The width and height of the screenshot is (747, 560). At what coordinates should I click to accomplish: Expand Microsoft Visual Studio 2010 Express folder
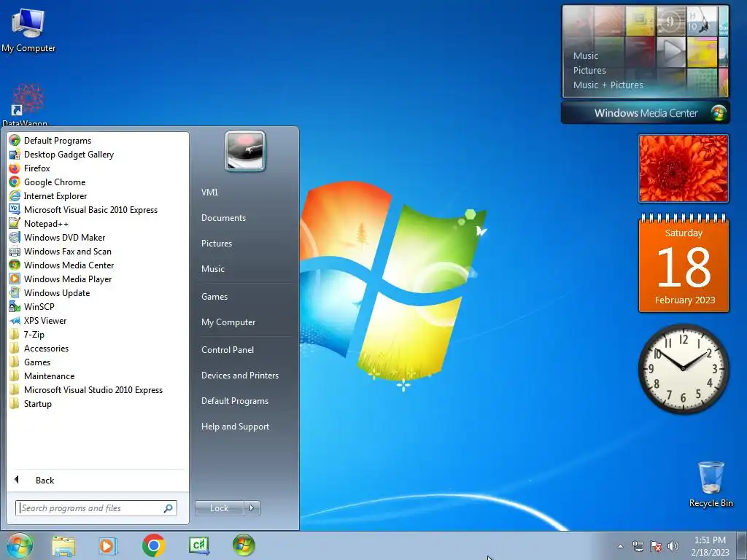(x=86, y=389)
